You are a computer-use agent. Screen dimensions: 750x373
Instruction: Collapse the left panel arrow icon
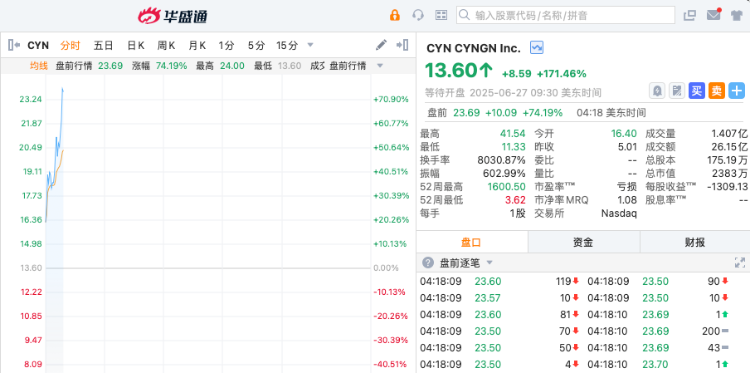click(x=14, y=45)
